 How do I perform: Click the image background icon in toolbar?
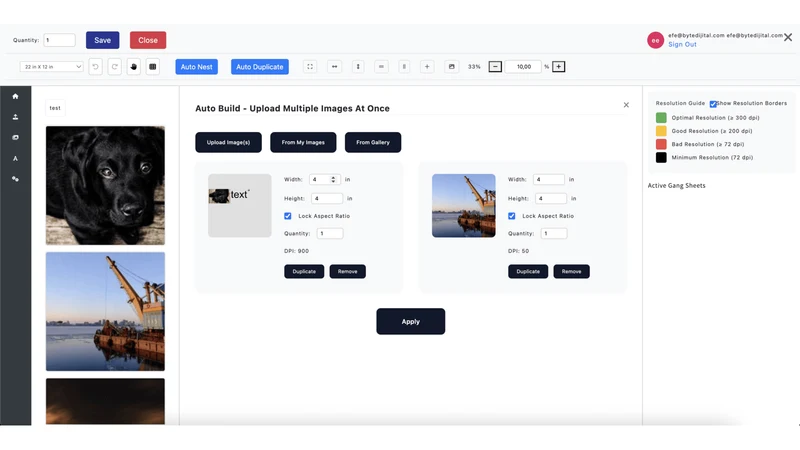pyautogui.click(x=452, y=67)
